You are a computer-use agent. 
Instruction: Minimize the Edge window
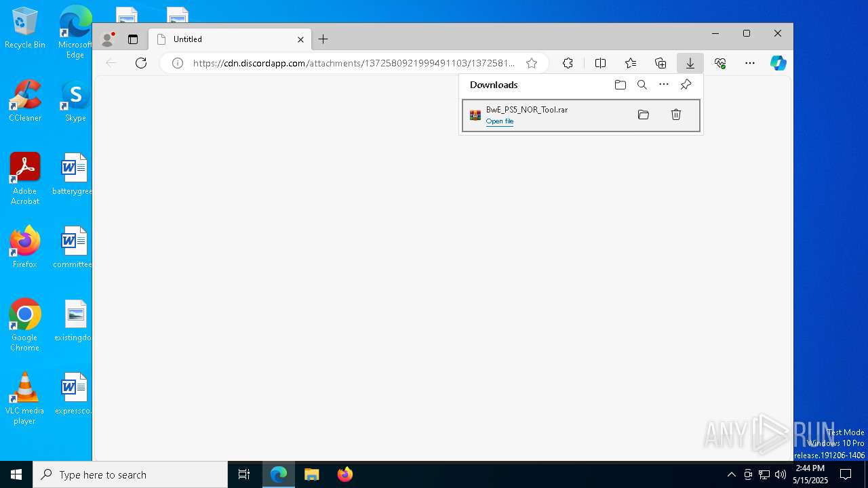[715, 33]
